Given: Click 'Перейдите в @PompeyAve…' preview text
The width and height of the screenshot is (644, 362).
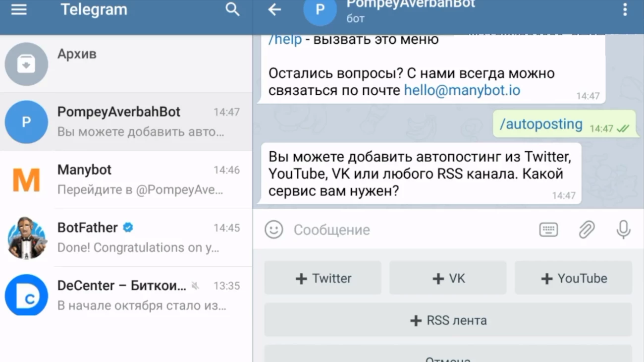Looking at the screenshot, I should pyautogui.click(x=140, y=189).
